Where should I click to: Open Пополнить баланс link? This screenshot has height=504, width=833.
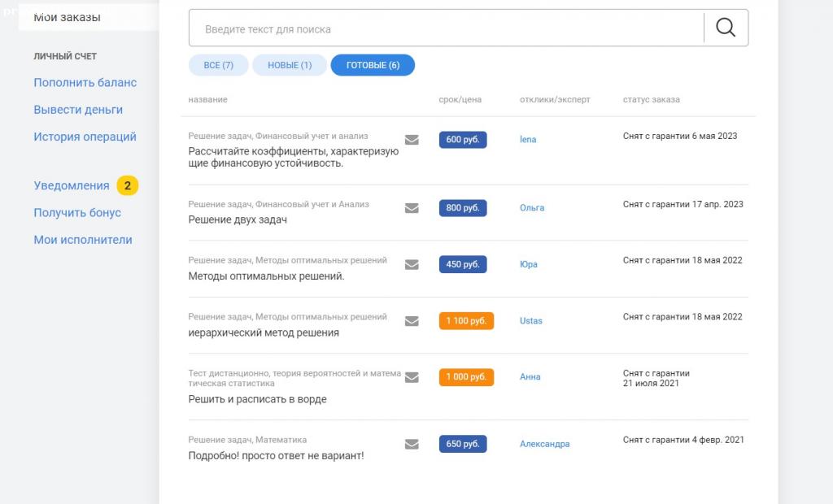click(85, 82)
